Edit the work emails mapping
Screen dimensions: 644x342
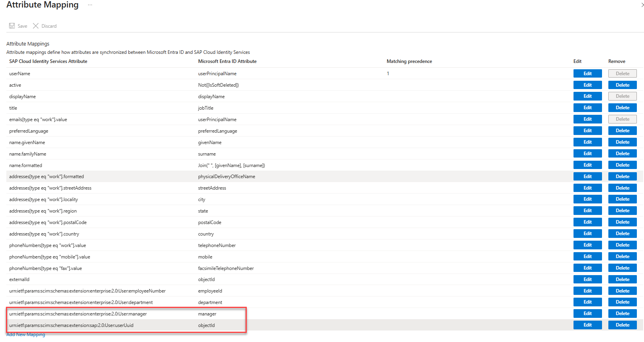(587, 119)
